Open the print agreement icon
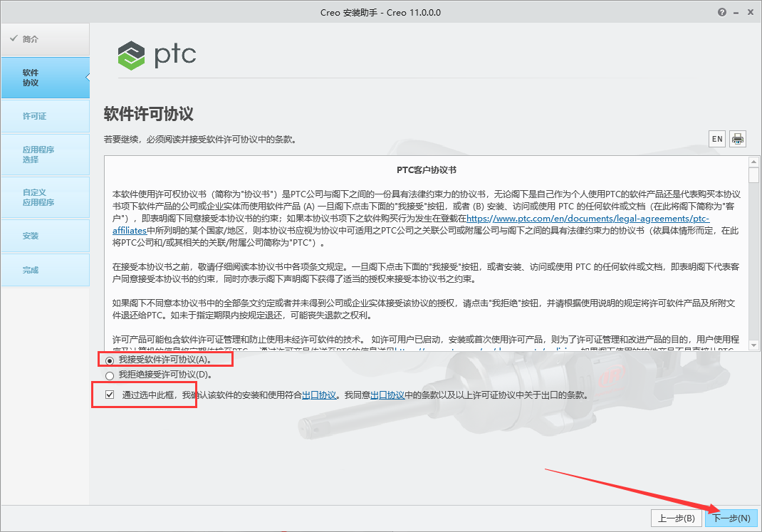The height and width of the screenshot is (532, 762). point(737,138)
